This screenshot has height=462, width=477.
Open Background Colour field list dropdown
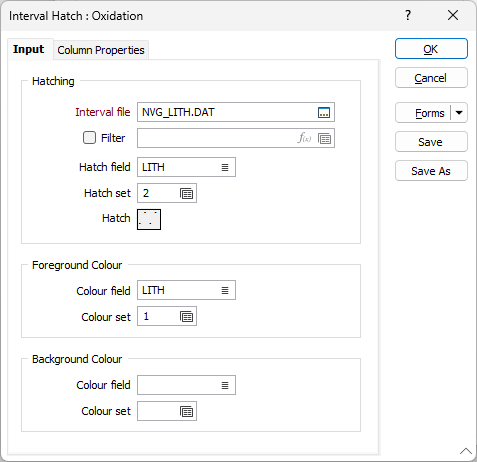pos(225,385)
